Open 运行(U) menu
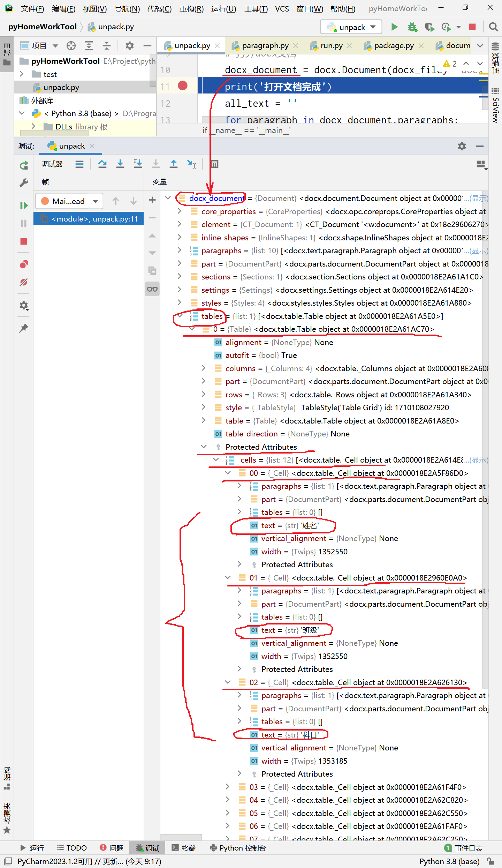This screenshot has height=868, width=502. coord(223,9)
